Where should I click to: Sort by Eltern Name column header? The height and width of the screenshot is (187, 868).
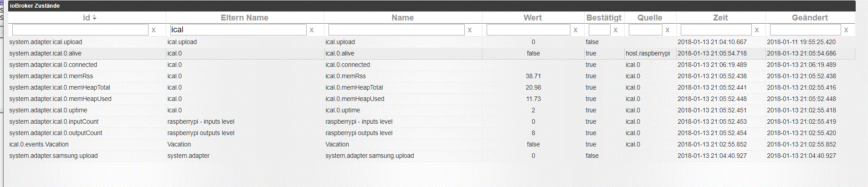click(x=245, y=18)
